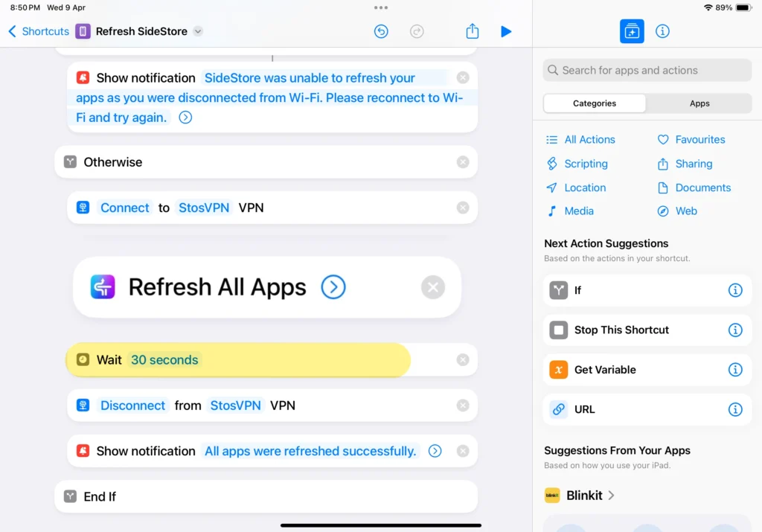Expand Blinkit app suggestions
762x532 pixels.
pyautogui.click(x=611, y=496)
